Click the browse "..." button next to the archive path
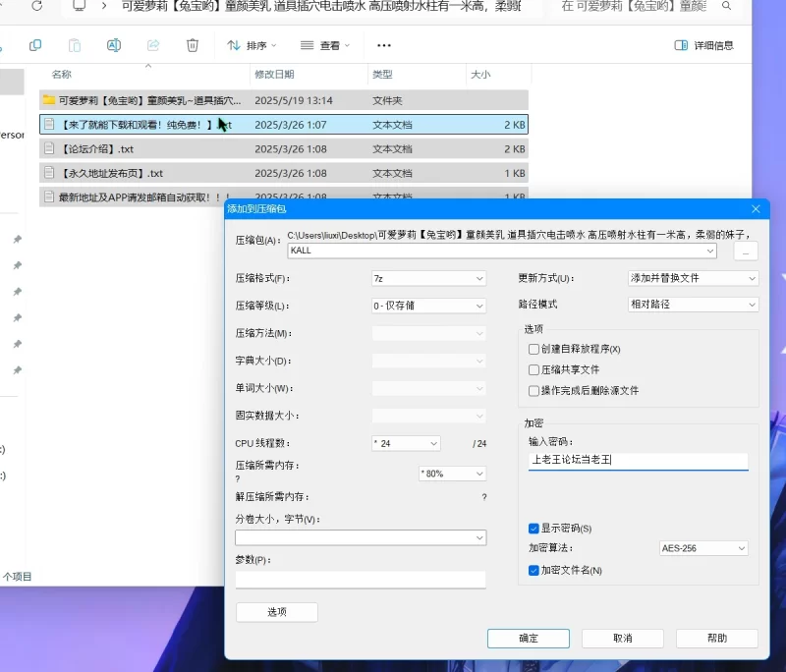 [746, 252]
